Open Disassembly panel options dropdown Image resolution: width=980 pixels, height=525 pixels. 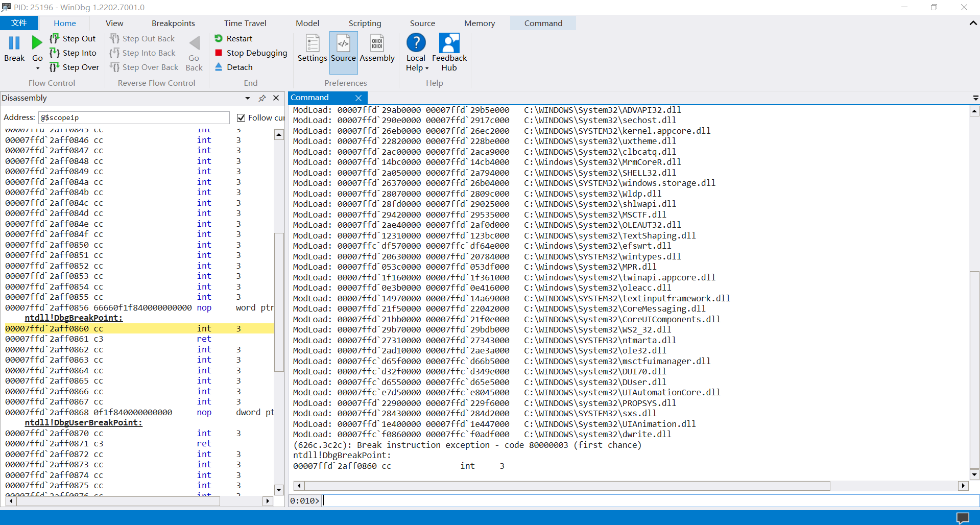coord(248,98)
